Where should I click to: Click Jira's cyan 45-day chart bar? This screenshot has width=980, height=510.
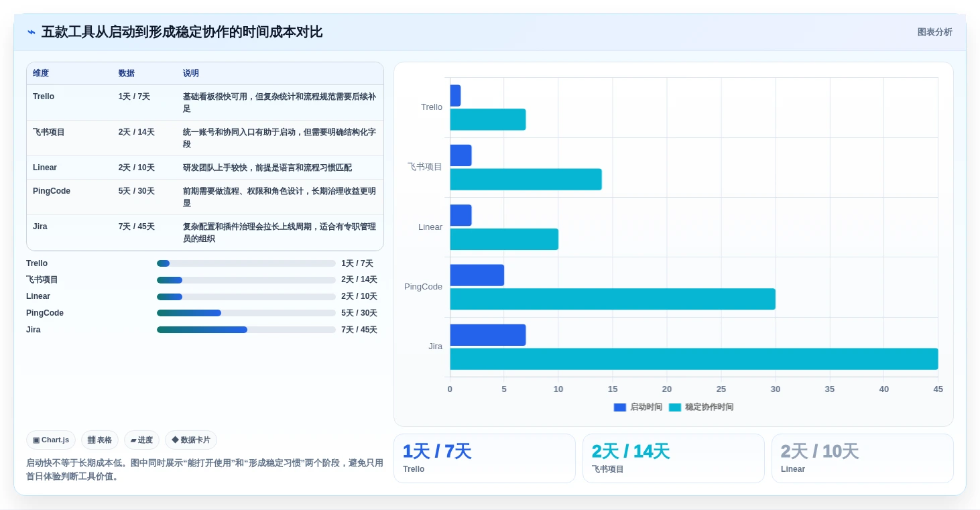coord(694,359)
